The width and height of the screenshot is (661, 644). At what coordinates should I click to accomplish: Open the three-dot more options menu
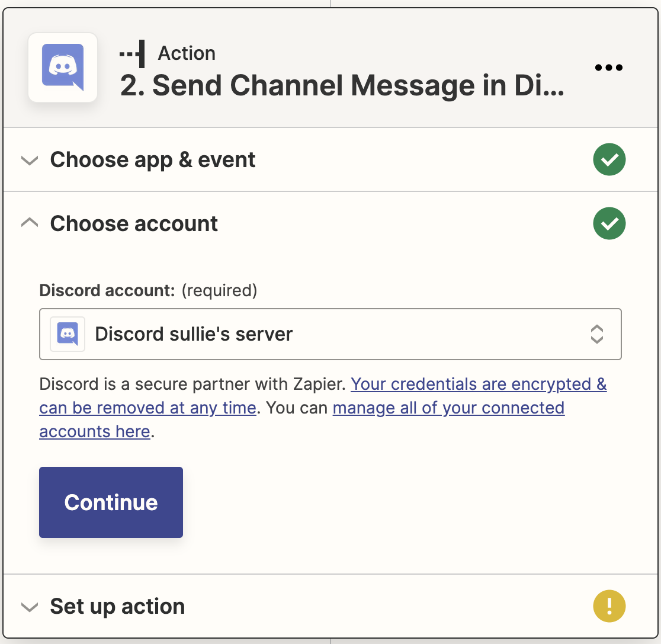coord(609,68)
